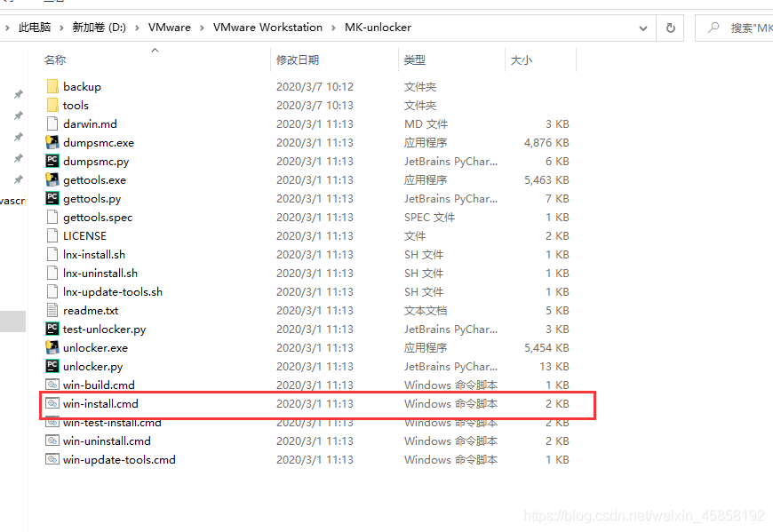773x532 pixels.
Task: Select the unlocker.exe application icon
Action: pyautogui.click(x=52, y=348)
